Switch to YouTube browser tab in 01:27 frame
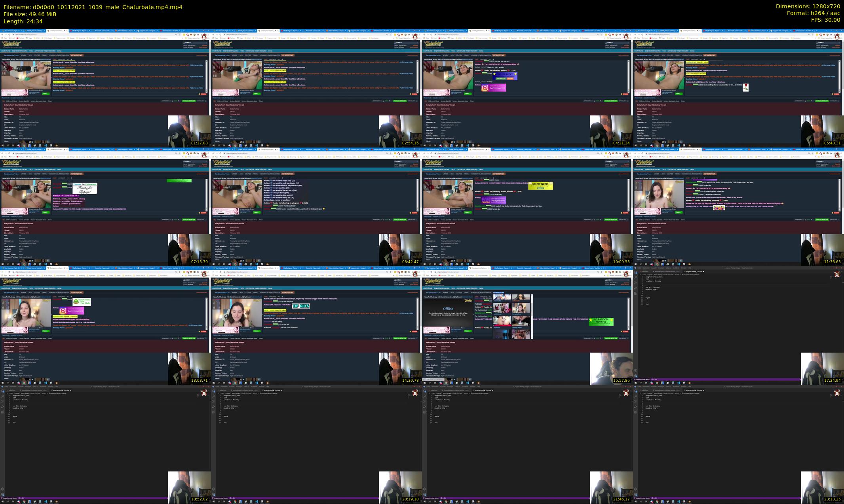This screenshot has width=844, height=504. click(171, 30)
